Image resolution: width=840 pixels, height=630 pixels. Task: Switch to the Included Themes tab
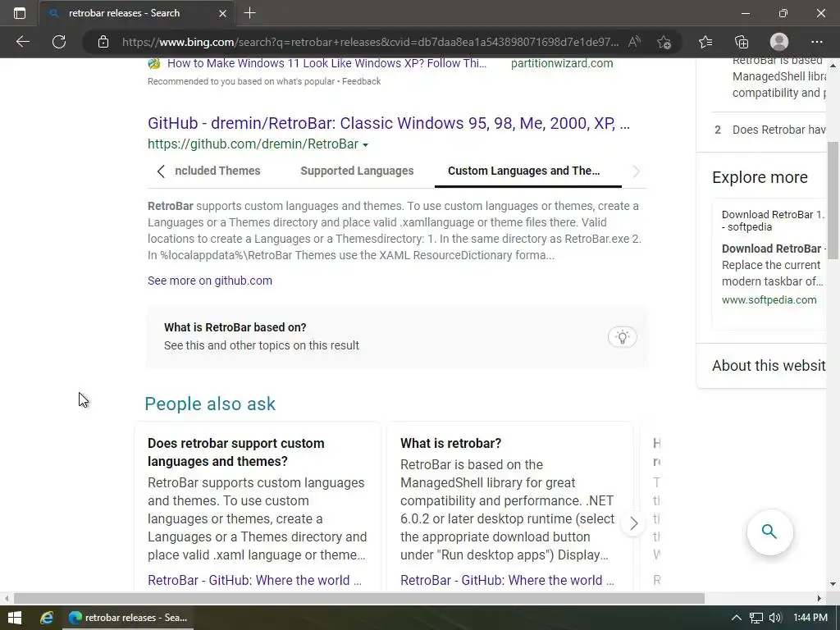click(217, 171)
